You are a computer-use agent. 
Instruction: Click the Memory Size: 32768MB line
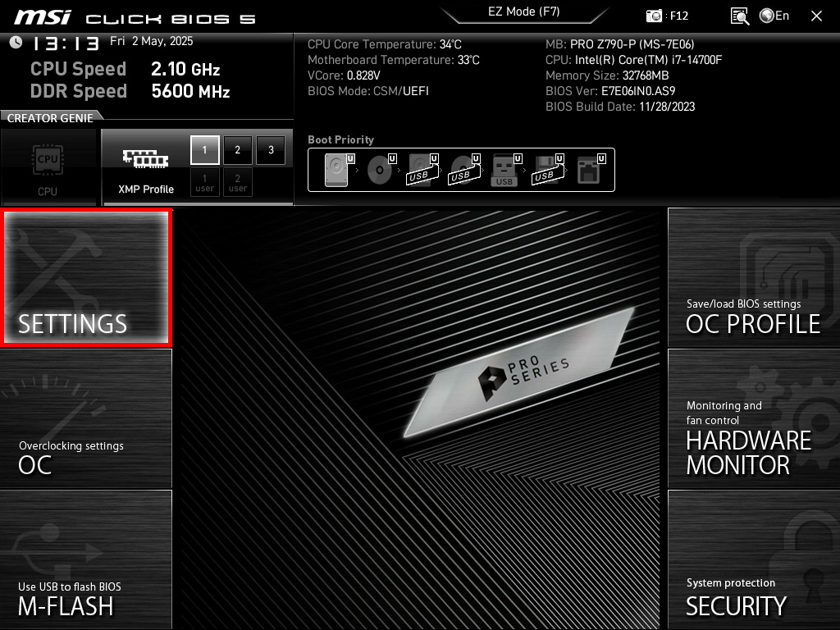click(x=607, y=75)
